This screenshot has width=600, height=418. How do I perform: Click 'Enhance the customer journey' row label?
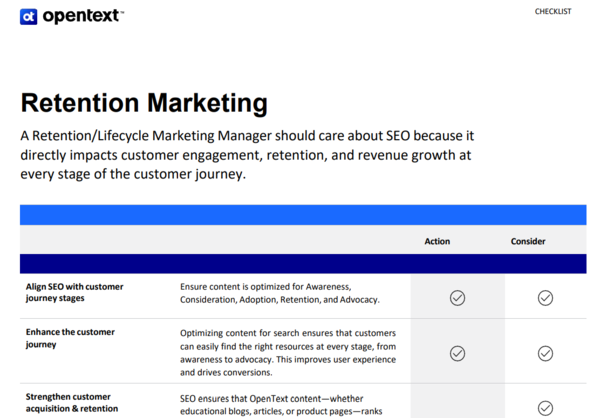[70, 338]
